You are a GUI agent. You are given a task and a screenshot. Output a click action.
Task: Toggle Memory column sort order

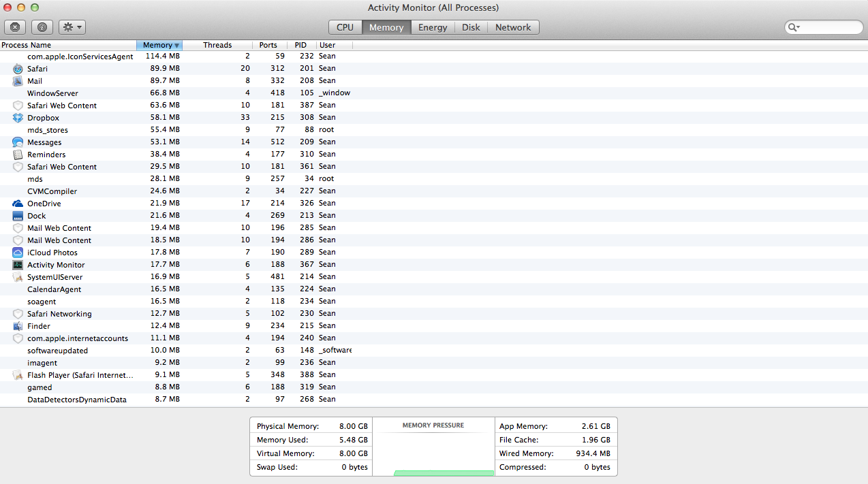point(159,45)
